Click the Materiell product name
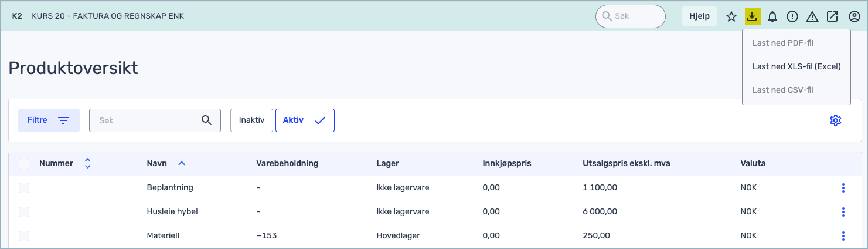Screen dimensions: 868x249 [164, 236]
